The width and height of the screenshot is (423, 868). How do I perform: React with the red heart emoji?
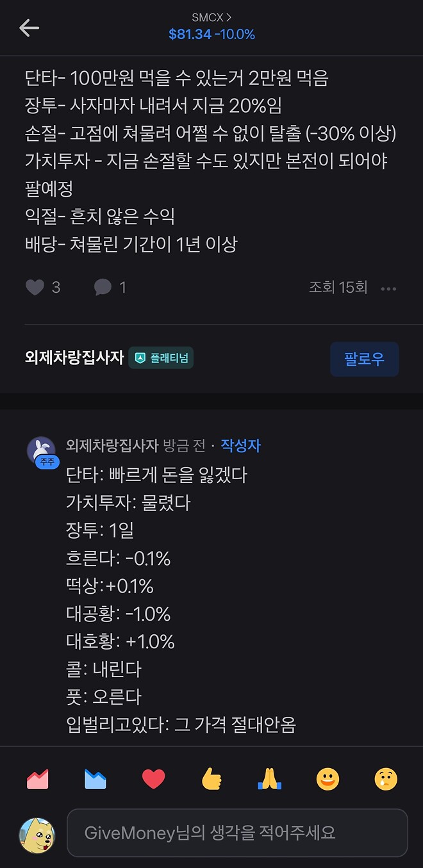tap(154, 778)
